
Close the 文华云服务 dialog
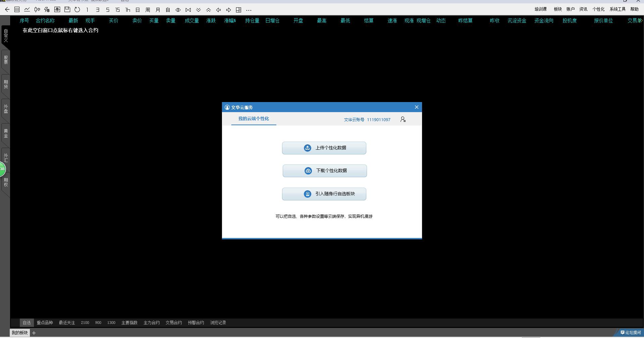click(x=416, y=107)
